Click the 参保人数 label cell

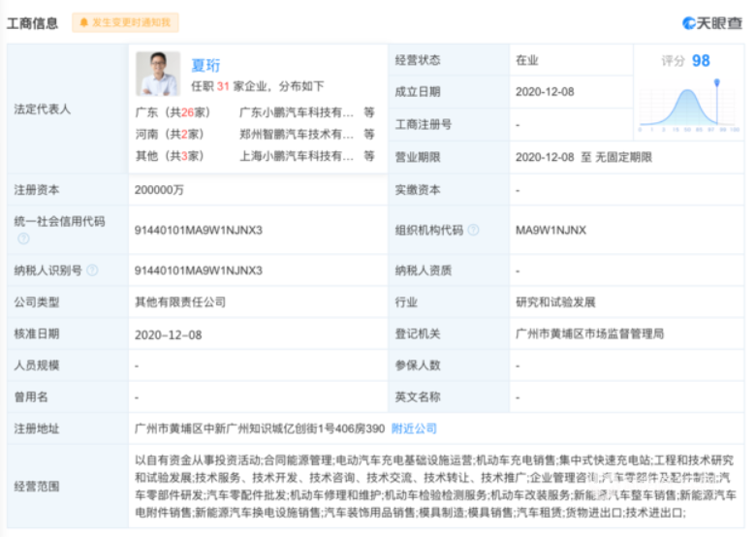[449, 365]
